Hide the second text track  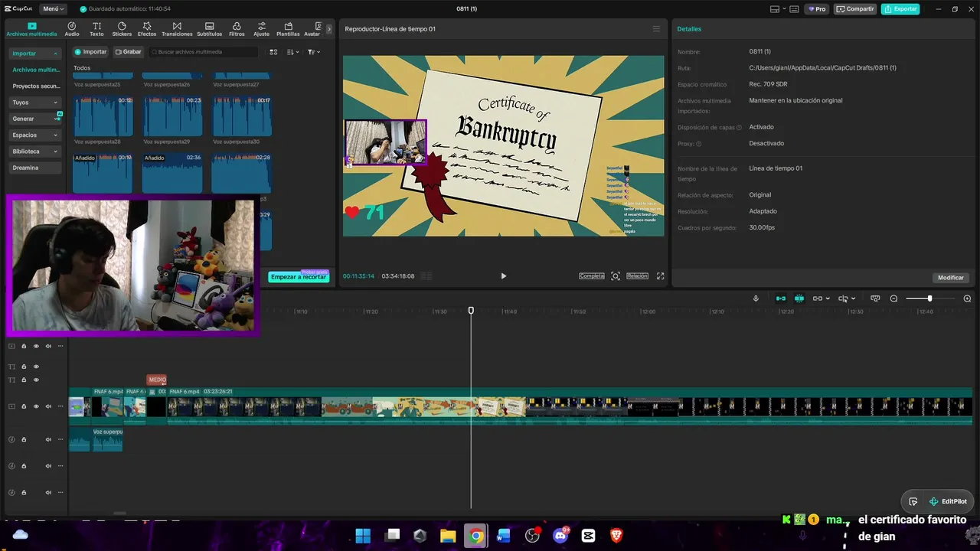pos(36,380)
